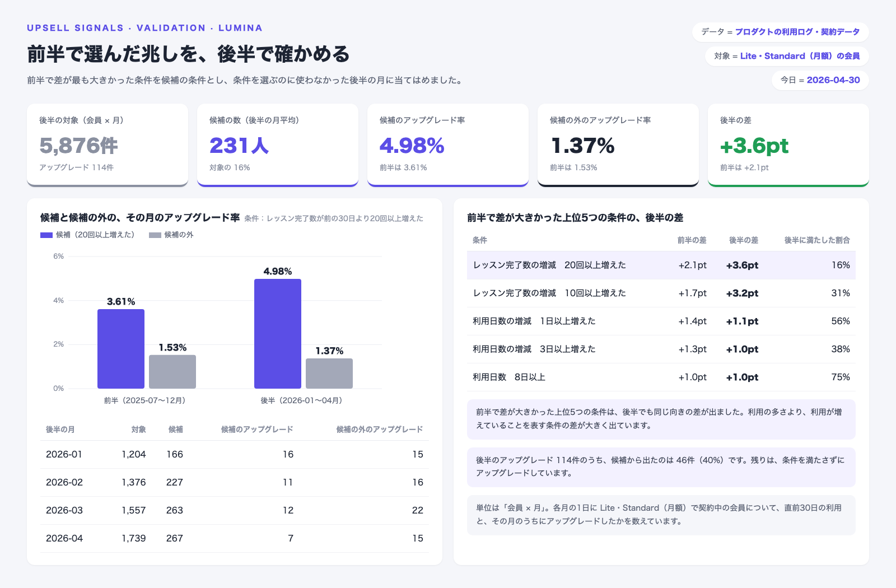
Task: Select the 2026-02 month row
Action: click(235, 482)
